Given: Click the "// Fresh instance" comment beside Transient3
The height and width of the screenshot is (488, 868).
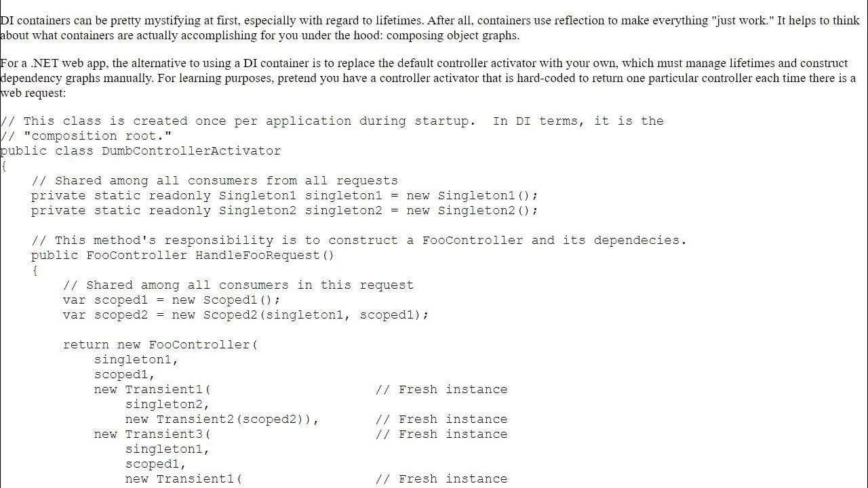Looking at the screenshot, I should (441, 434).
